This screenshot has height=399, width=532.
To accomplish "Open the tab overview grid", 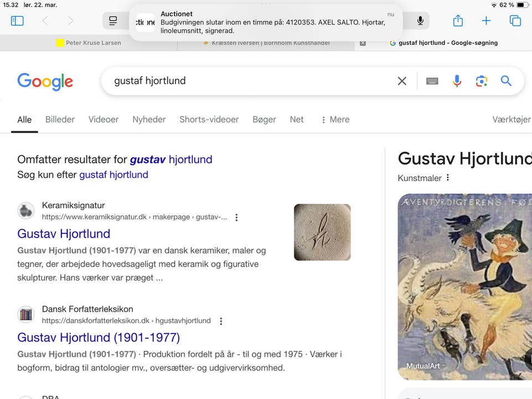I will click(x=515, y=21).
